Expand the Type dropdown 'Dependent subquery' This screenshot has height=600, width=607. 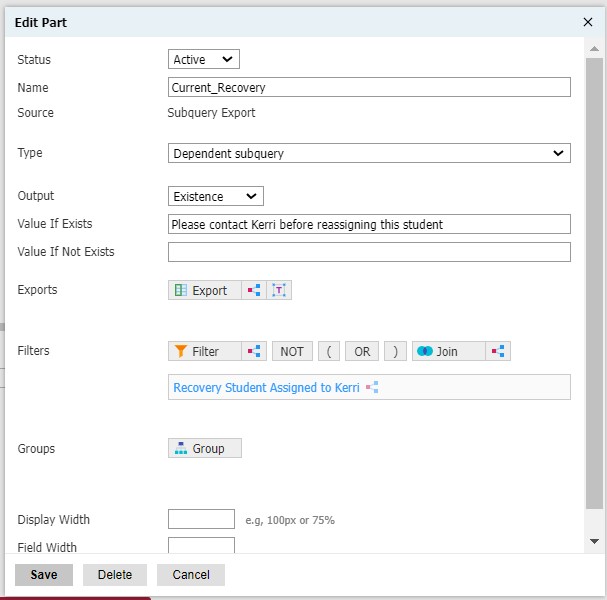[369, 153]
